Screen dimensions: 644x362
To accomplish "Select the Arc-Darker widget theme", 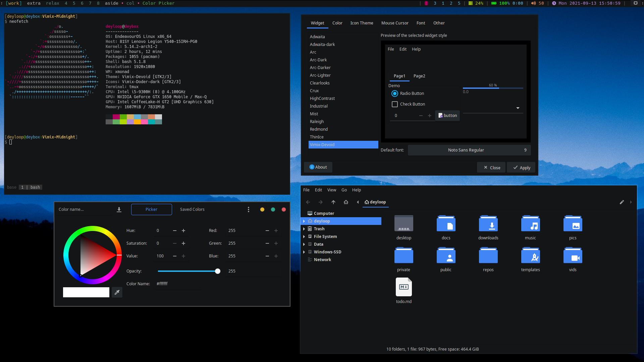I will click(320, 68).
